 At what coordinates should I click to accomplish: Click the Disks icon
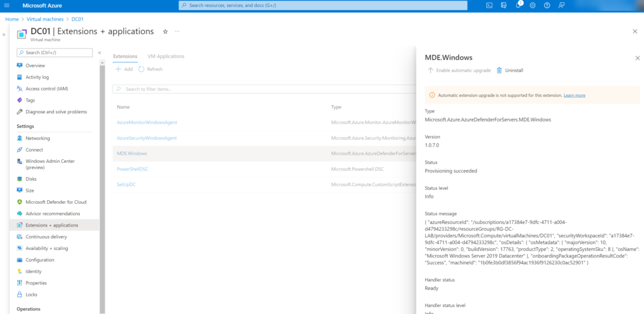[19, 179]
